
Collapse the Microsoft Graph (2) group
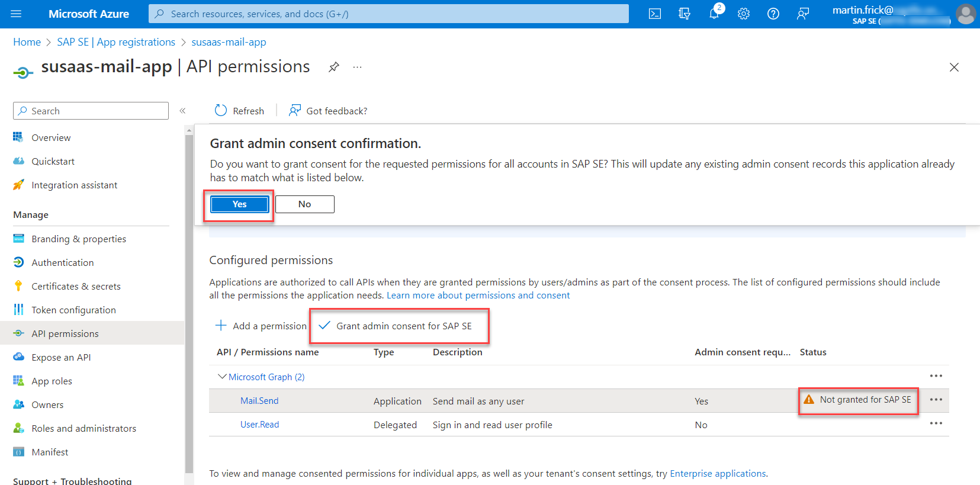pyautogui.click(x=222, y=377)
